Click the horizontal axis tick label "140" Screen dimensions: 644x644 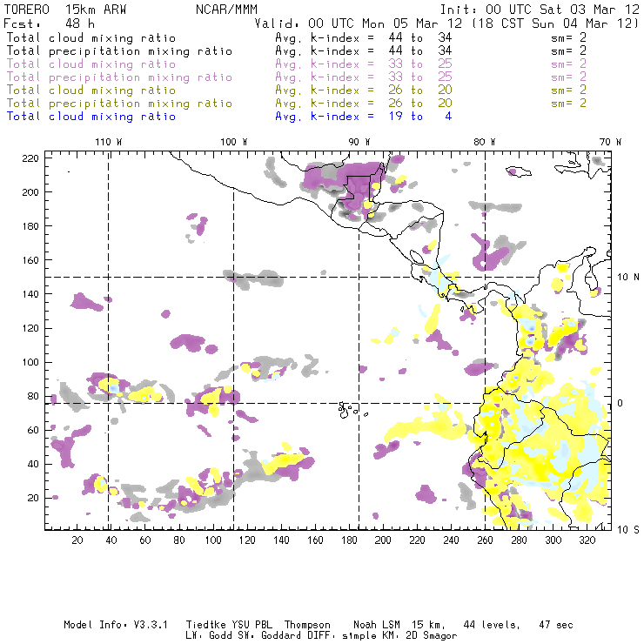click(x=281, y=540)
